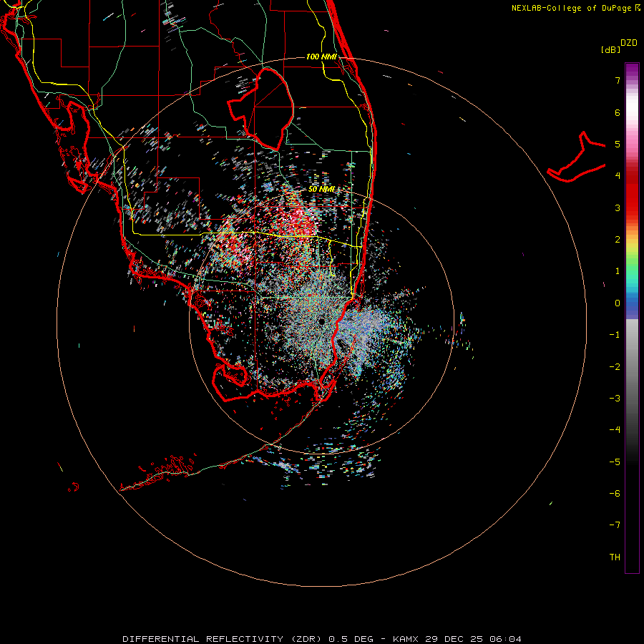Click the 7 dB tick label
This screenshot has height=644, width=644.
618,80
